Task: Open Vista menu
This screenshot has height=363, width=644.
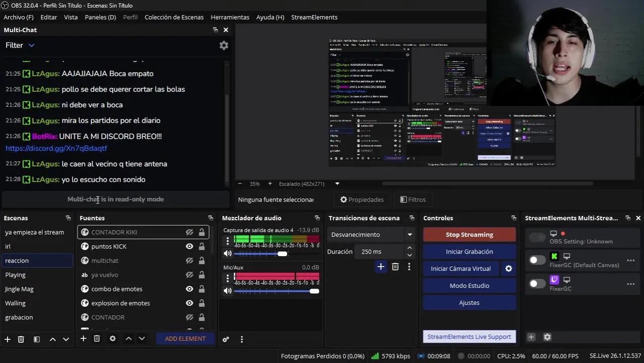Action: coord(71,17)
